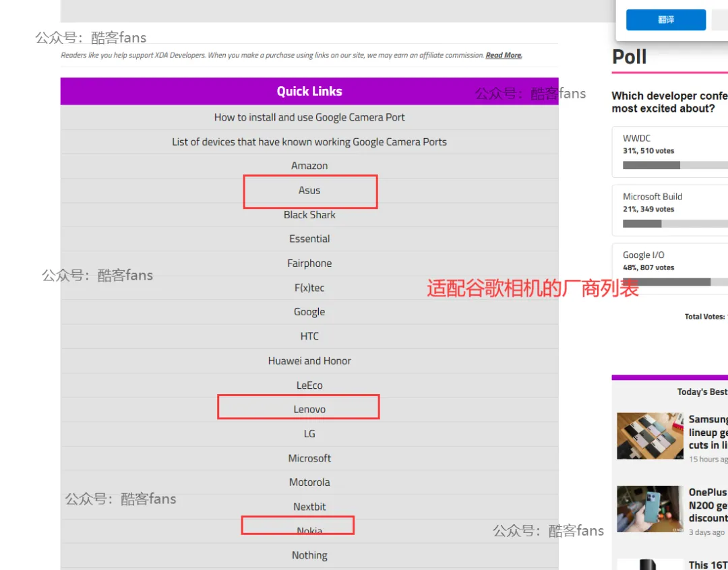This screenshot has height=570, width=728.
Task: Jump to the Black Shark section
Action: coord(309,215)
